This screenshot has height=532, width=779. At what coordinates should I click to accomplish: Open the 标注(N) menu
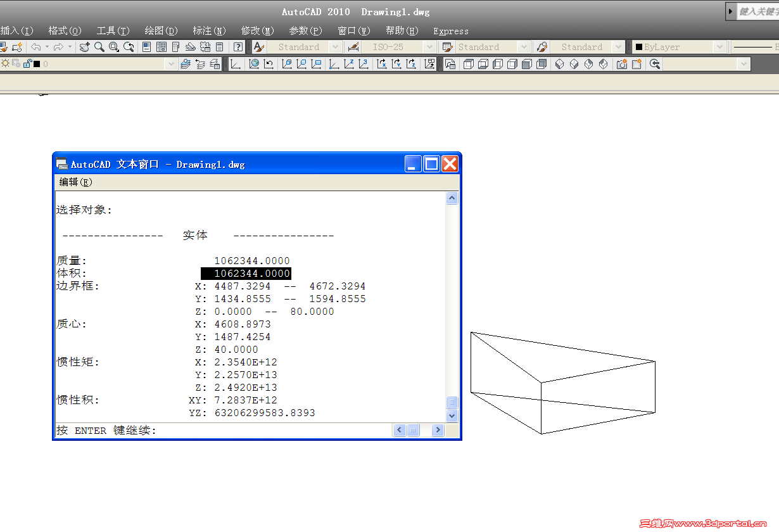tap(209, 30)
